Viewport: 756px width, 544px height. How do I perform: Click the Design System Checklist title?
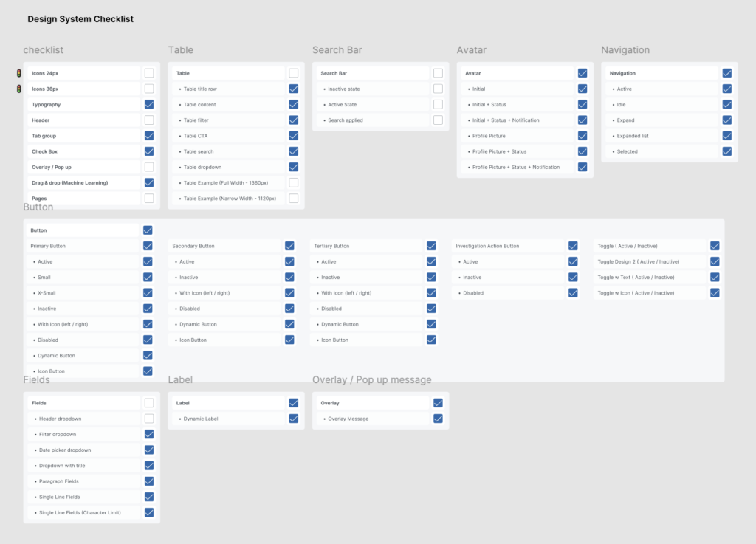tap(80, 19)
